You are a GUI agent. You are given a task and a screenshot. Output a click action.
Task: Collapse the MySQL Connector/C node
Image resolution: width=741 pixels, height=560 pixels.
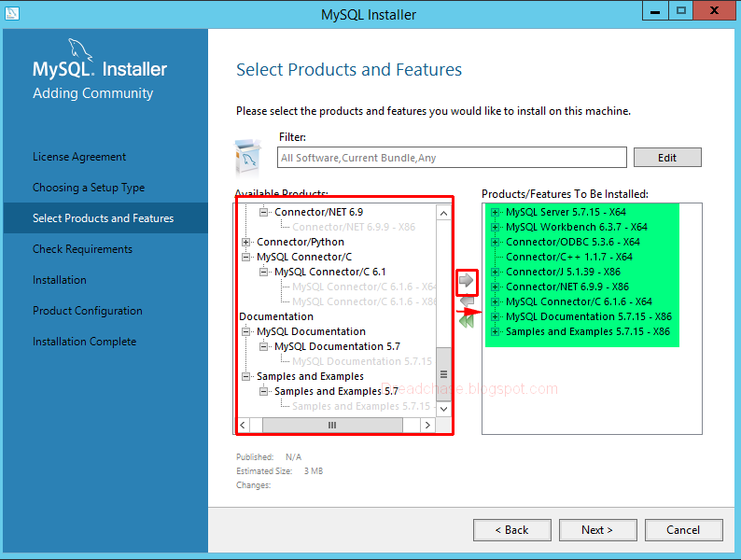tap(245, 257)
